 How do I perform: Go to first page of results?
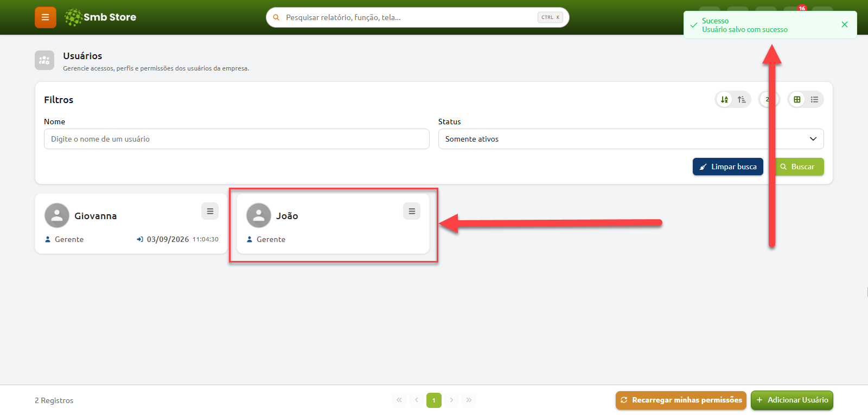[399, 400]
